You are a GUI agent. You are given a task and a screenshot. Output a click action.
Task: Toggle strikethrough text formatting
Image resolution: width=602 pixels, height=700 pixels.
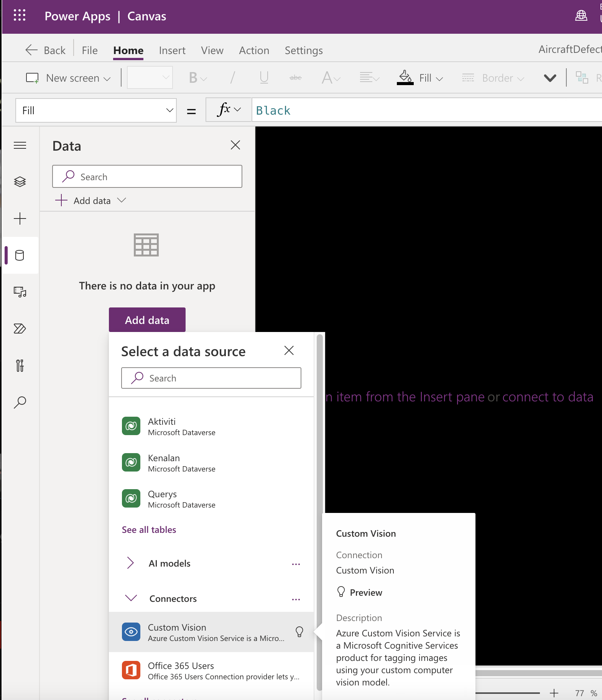pos(295,78)
